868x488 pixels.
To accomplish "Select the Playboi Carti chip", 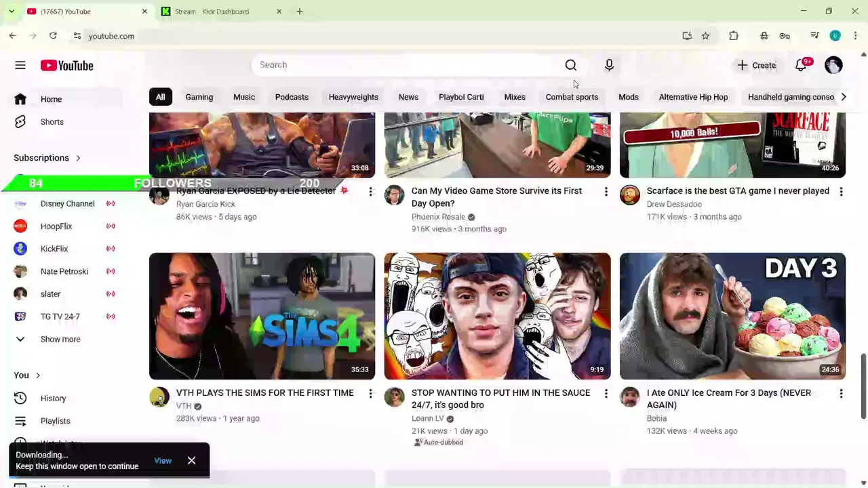I will pyautogui.click(x=461, y=97).
